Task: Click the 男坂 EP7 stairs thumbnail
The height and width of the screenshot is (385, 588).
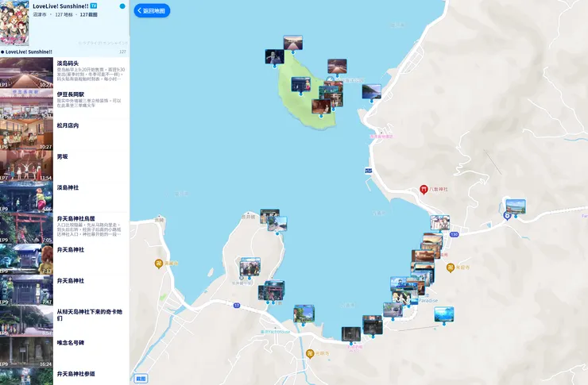Action: pyautogui.click(x=26, y=166)
